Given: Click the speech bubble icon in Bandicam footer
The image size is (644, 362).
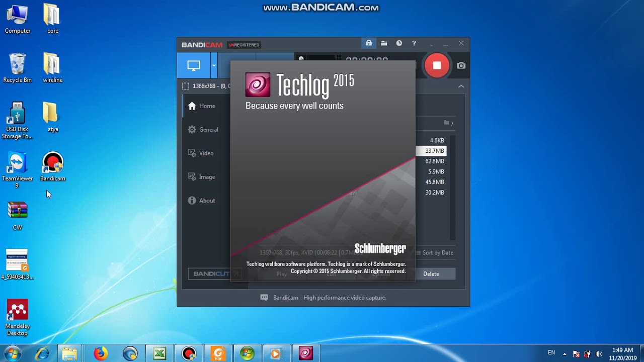Looking at the screenshot, I should tap(264, 298).
